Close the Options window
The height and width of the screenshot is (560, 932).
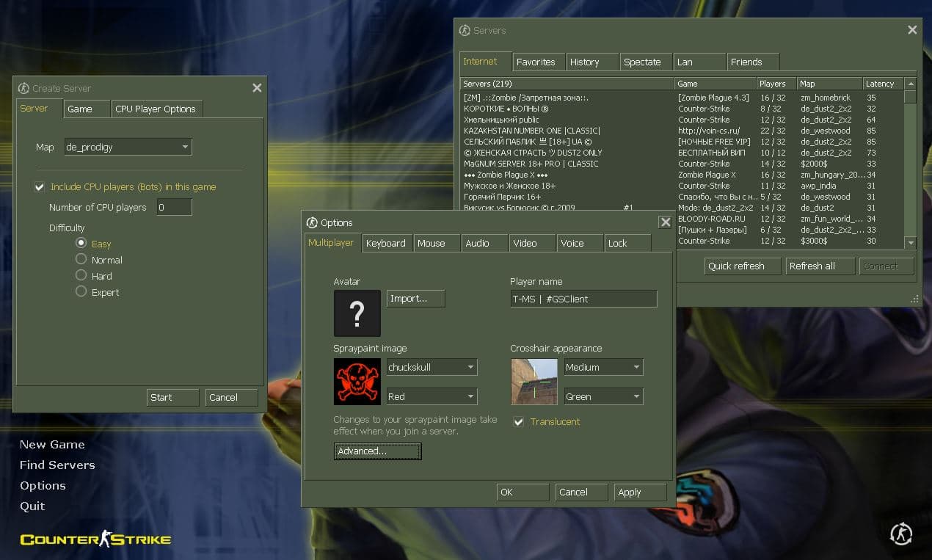[665, 222]
